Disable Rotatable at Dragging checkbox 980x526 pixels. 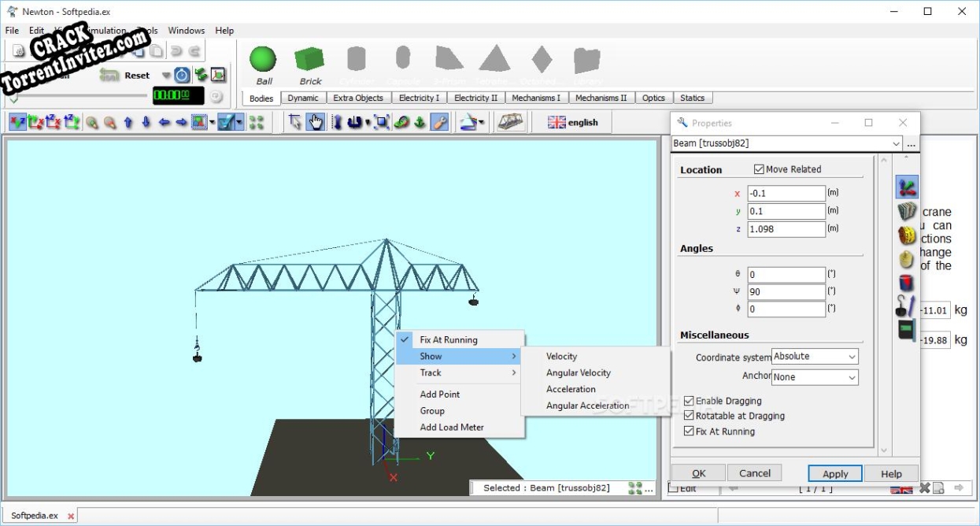(x=690, y=416)
